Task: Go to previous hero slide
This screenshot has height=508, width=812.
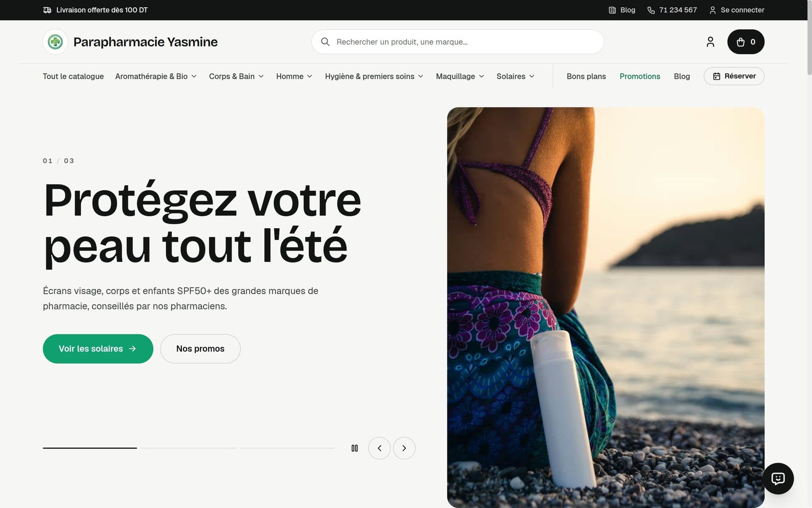Action: (x=379, y=448)
